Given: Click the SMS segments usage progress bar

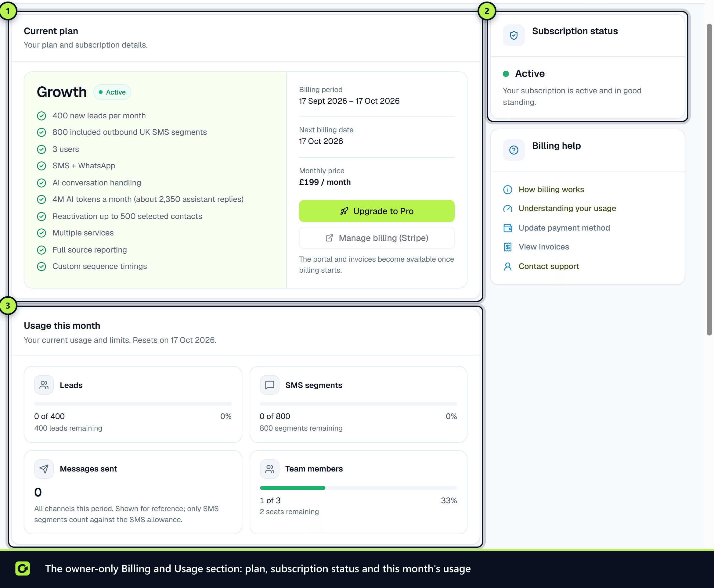Looking at the screenshot, I should coord(358,404).
